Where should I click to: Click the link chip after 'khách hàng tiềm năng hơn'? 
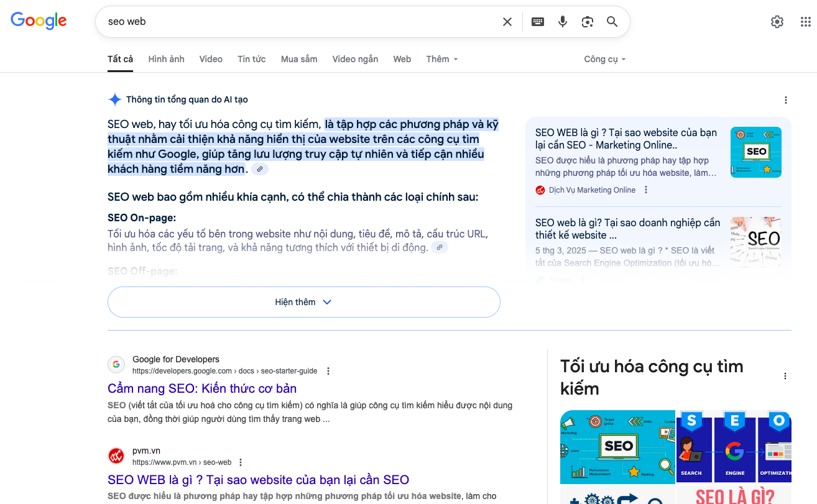click(x=260, y=169)
